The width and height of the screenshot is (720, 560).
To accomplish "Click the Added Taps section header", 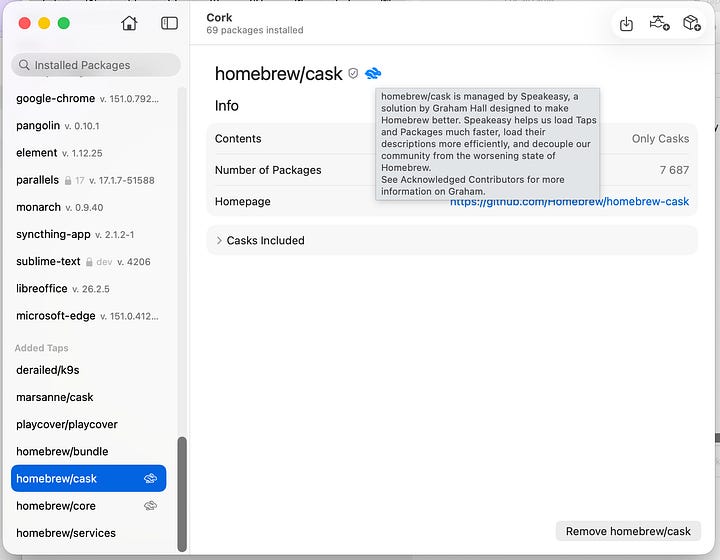I will pos(41,348).
